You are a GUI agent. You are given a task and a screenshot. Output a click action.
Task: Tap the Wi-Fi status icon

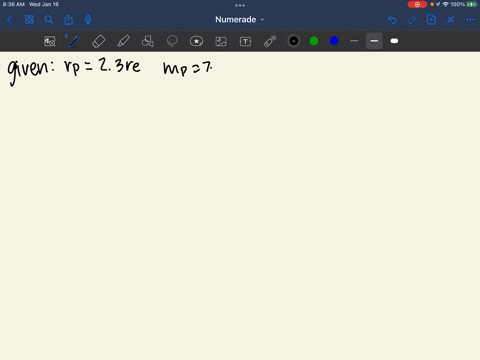(x=446, y=4)
